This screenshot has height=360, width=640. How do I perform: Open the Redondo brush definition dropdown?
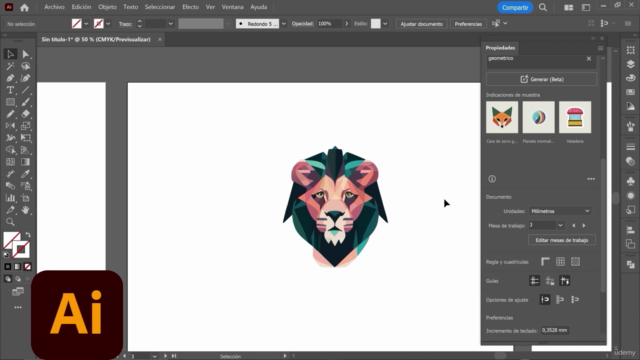click(284, 24)
